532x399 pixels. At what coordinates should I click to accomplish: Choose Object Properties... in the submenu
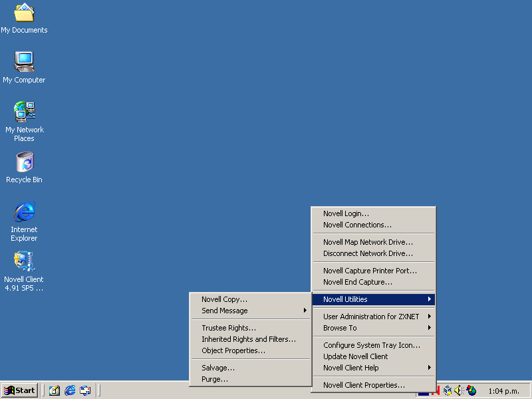point(251,350)
